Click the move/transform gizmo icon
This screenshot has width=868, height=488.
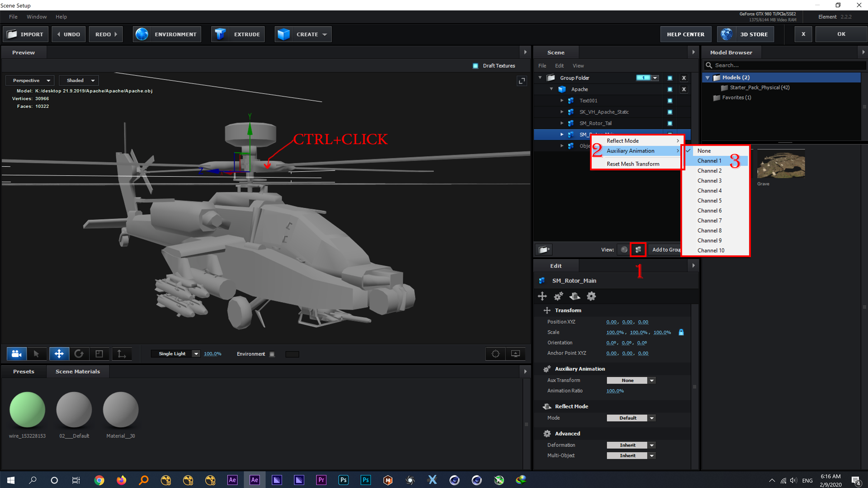[x=58, y=353]
